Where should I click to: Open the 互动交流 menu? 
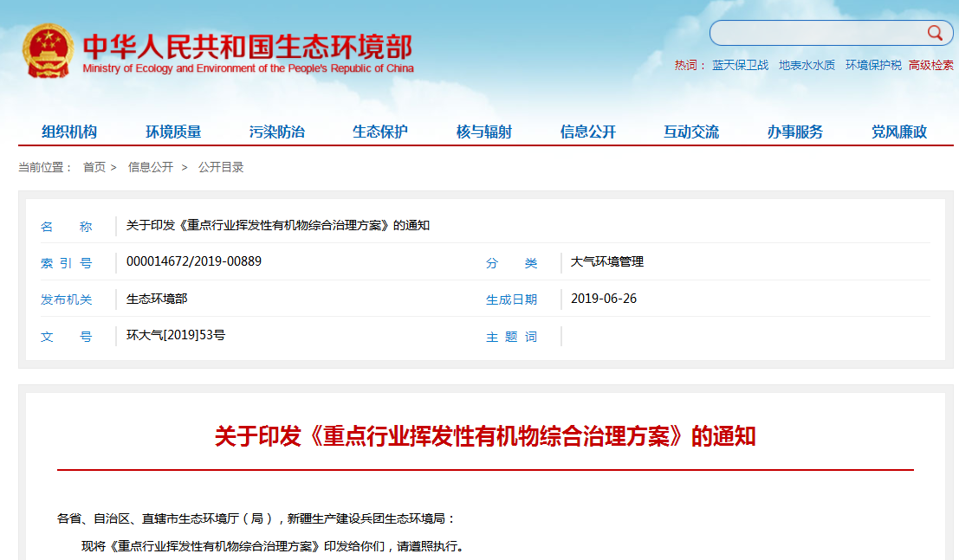[x=691, y=132]
